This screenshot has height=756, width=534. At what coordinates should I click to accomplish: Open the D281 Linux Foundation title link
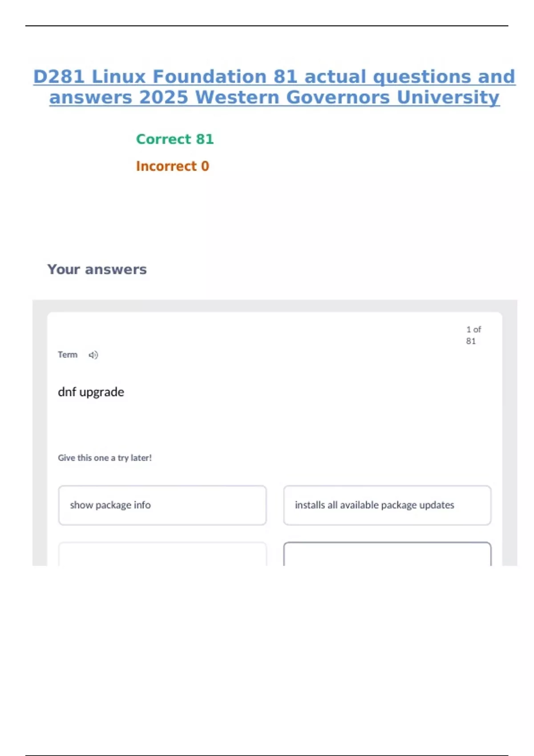coord(274,87)
